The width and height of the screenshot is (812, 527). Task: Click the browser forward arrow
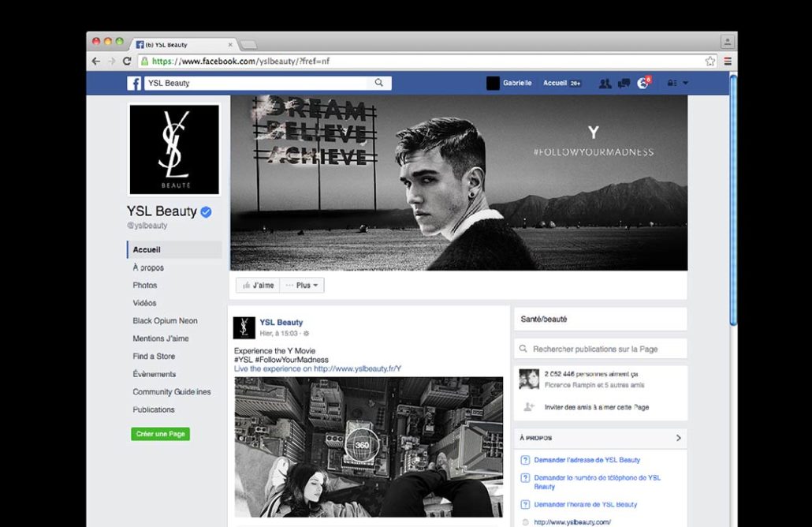coord(111,62)
